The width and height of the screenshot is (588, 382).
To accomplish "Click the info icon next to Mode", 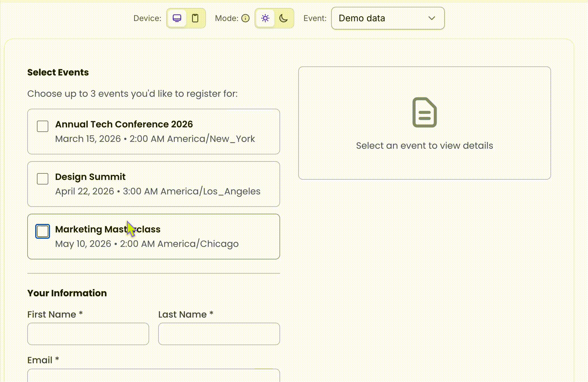I will click(x=245, y=18).
